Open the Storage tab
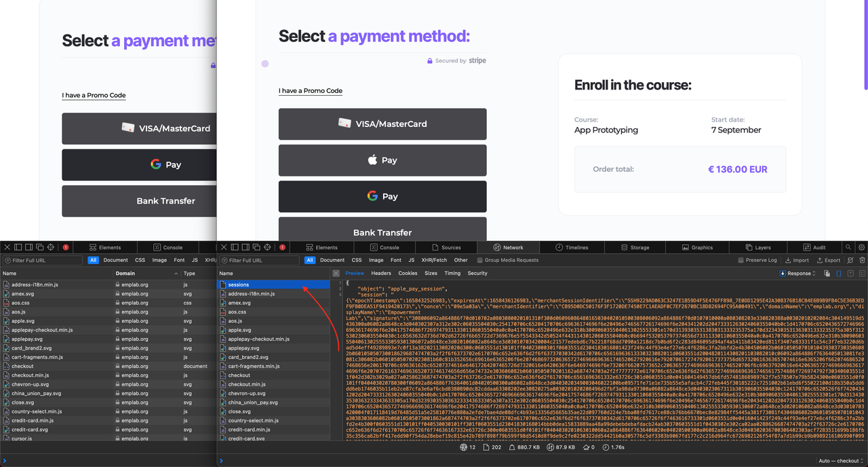 [x=634, y=248]
